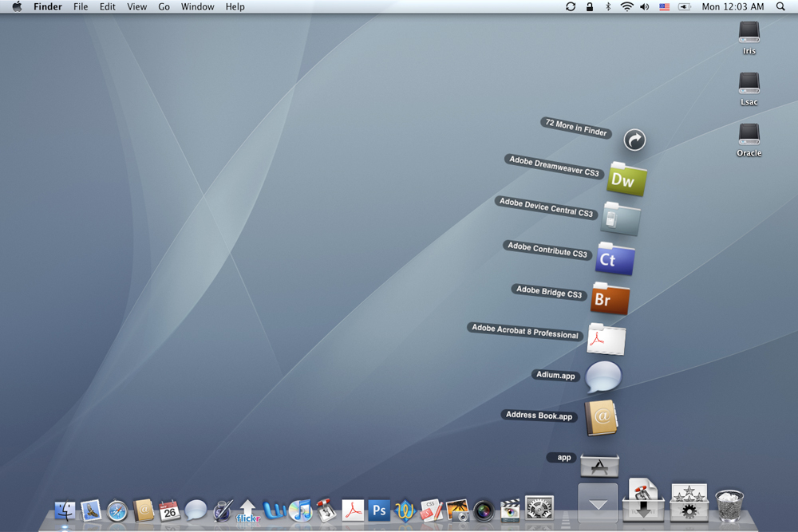Open the volume control in menu bar

click(x=645, y=6)
